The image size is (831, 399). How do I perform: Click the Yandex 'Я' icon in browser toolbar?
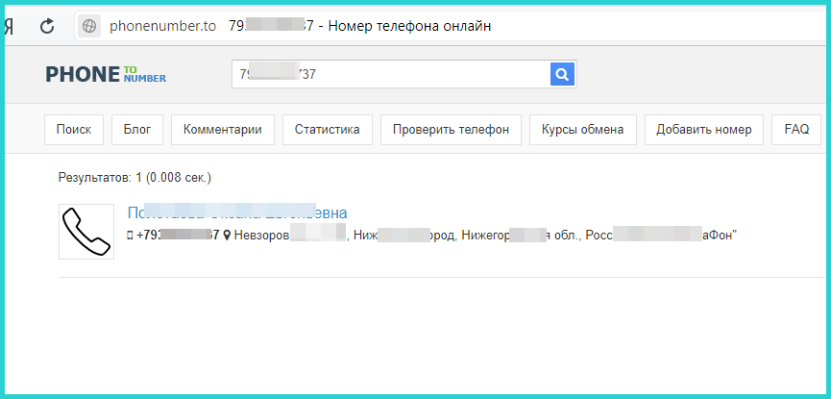pyautogui.click(x=8, y=26)
